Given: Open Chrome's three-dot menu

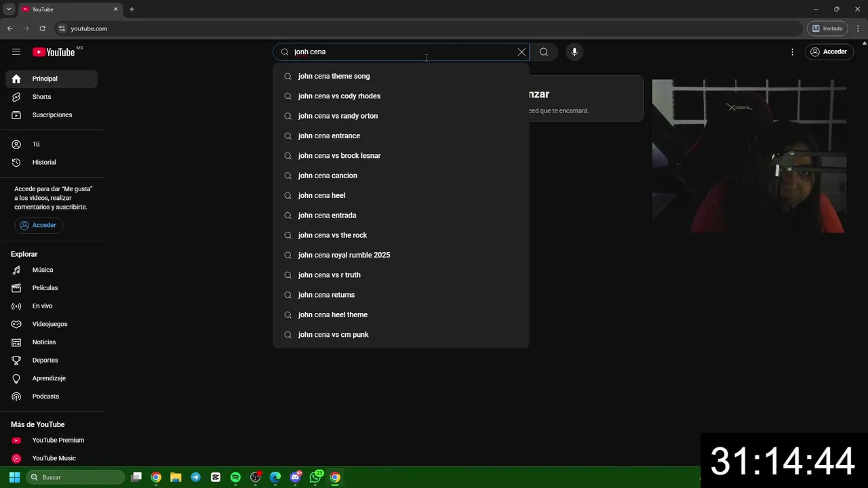Looking at the screenshot, I should click(859, 28).
